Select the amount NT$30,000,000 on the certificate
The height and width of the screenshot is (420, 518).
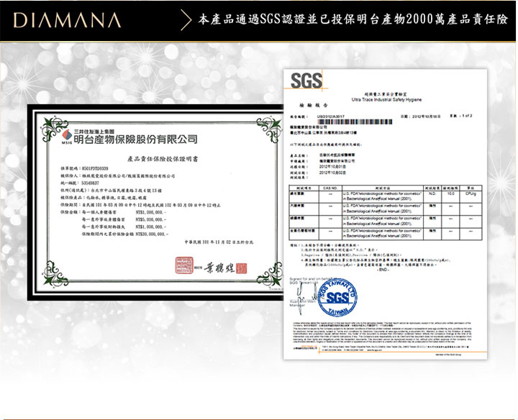click(152, 234)
